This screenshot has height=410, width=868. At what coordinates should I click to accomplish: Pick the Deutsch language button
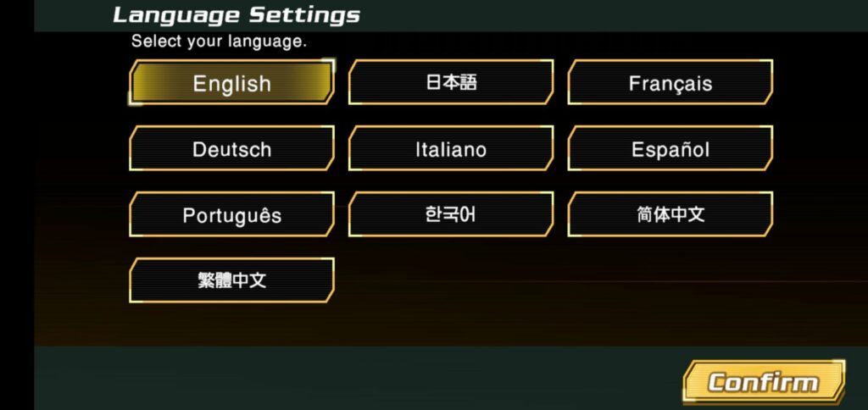click(231, 149)
